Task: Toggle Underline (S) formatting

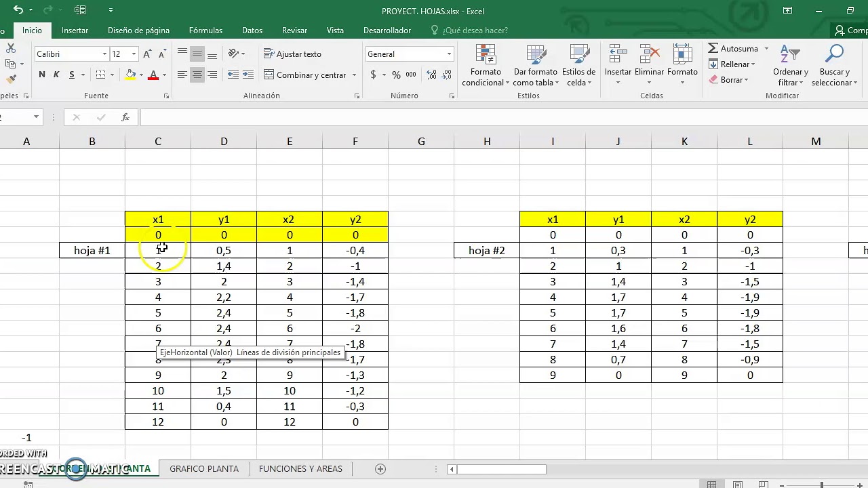Action: 71,75
